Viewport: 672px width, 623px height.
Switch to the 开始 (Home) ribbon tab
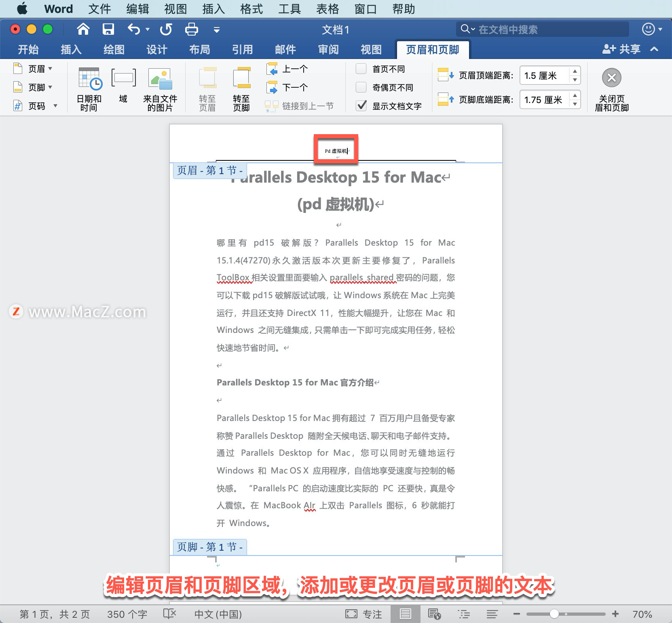pos(28,50)
